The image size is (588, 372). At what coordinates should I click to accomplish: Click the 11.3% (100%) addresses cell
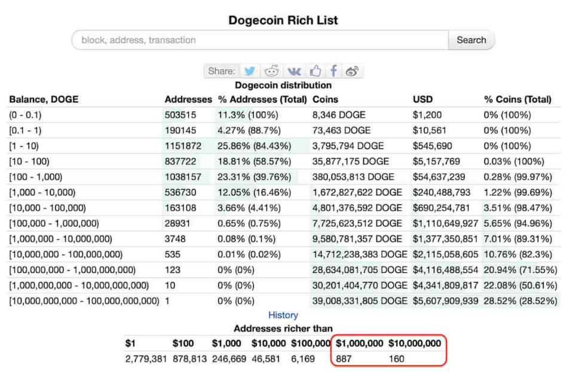pyautogui.click(x=248, y=115)
